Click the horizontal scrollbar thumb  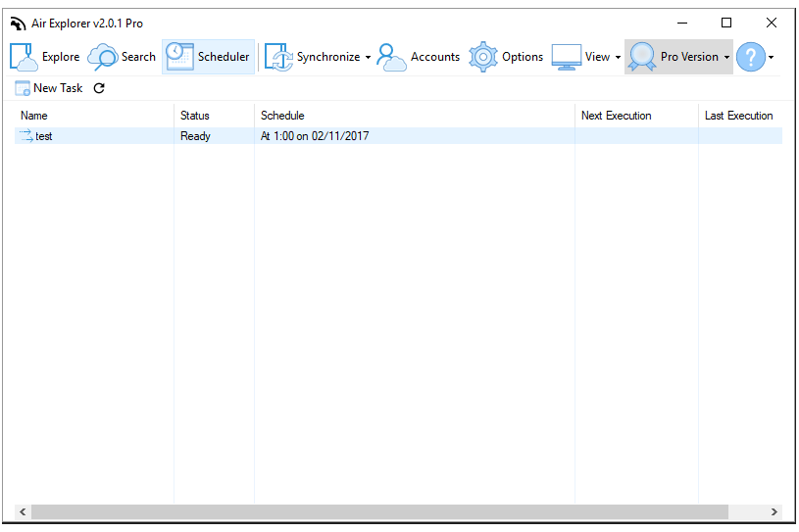pos(379,511)
